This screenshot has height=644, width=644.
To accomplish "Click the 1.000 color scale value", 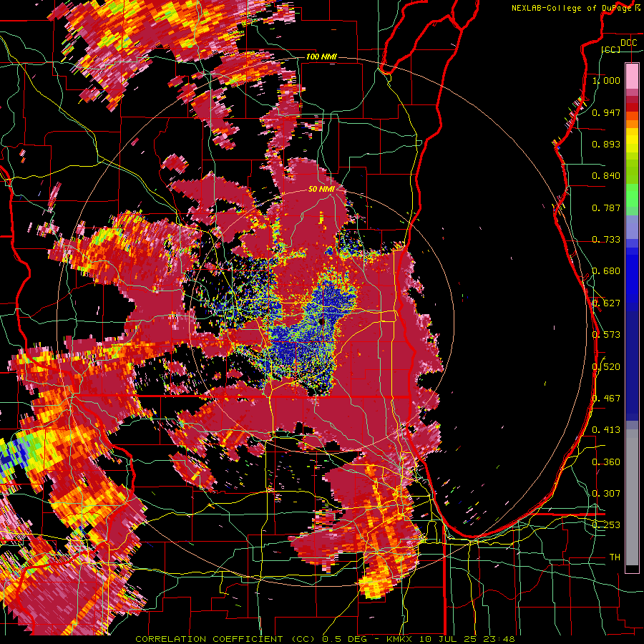I will (606, 80).
